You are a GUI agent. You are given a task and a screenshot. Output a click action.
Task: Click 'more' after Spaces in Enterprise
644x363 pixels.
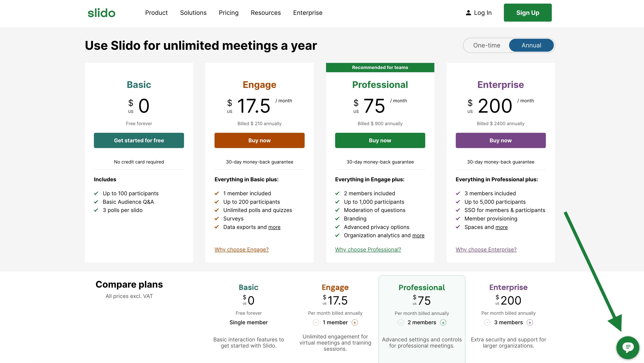(x=502, y=227)
